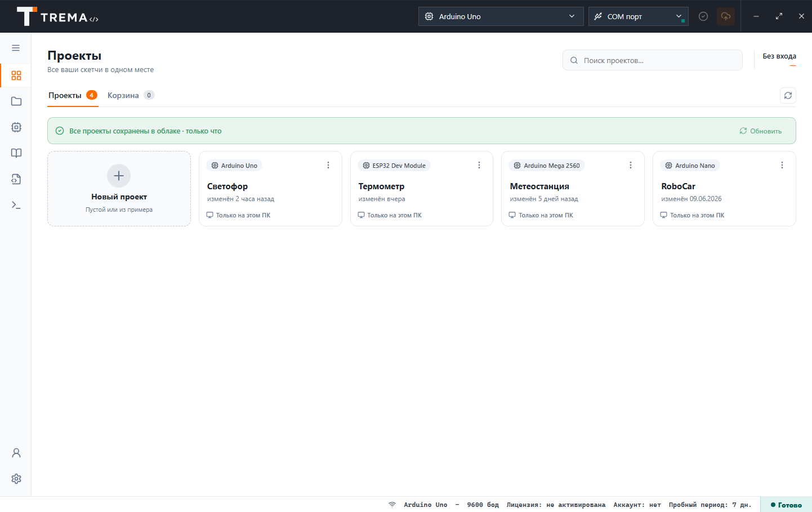Click the search magnifier icon
The width and height of the screenshot is (812, 512).
click(x=574, y=60)
